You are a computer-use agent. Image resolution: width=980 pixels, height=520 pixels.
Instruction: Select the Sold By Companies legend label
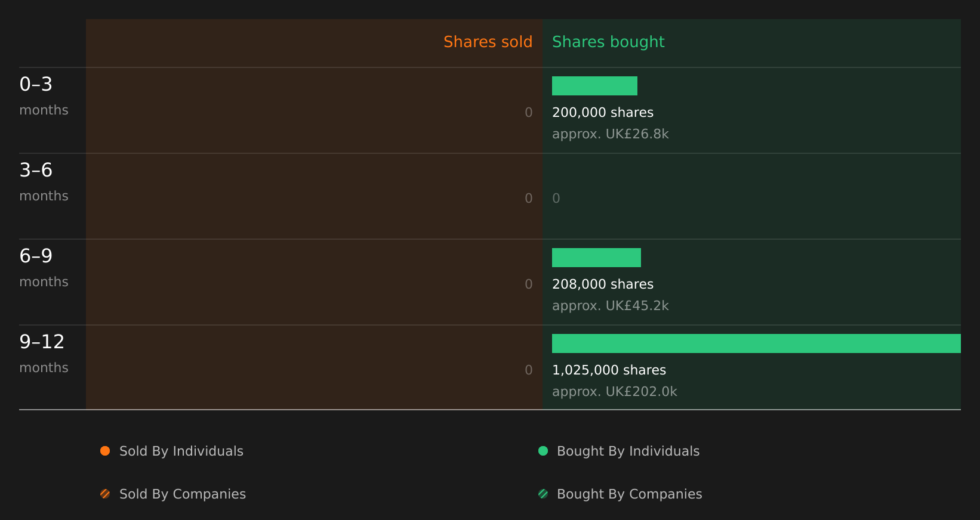coord(183,494)
